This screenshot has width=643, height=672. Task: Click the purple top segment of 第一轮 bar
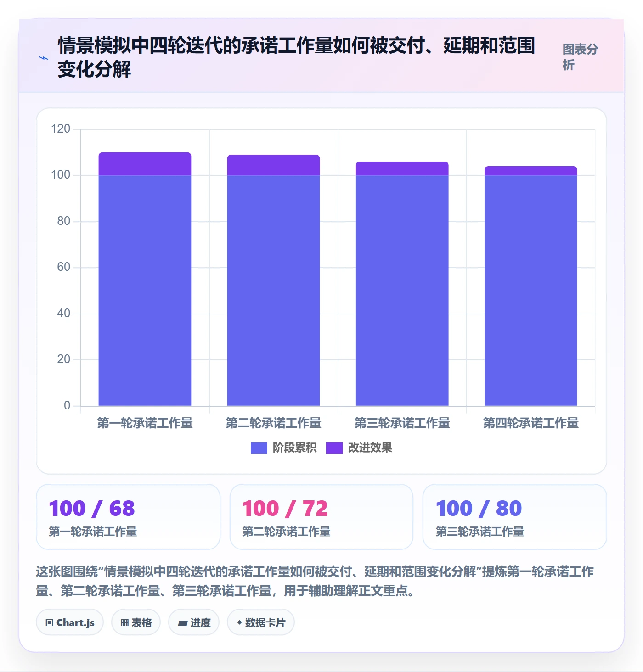click(145, 164)
